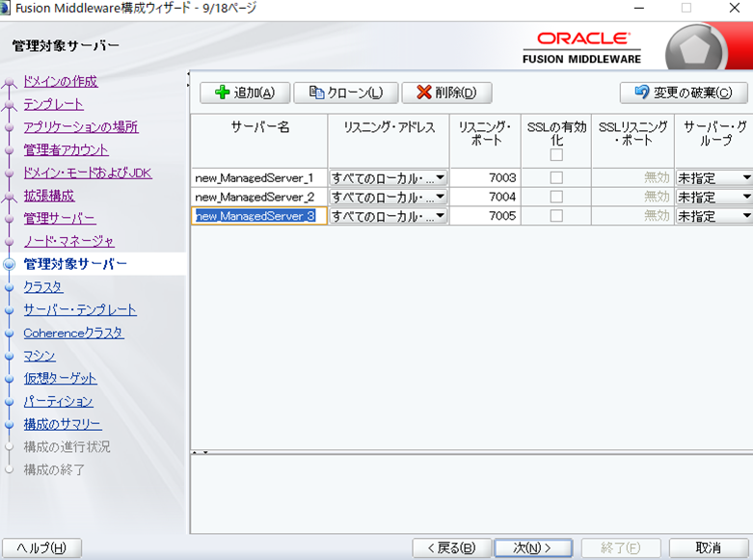Open server group dropdown for new_ManagedServer_2
753x560 pixels.
(x=745, y=197)
